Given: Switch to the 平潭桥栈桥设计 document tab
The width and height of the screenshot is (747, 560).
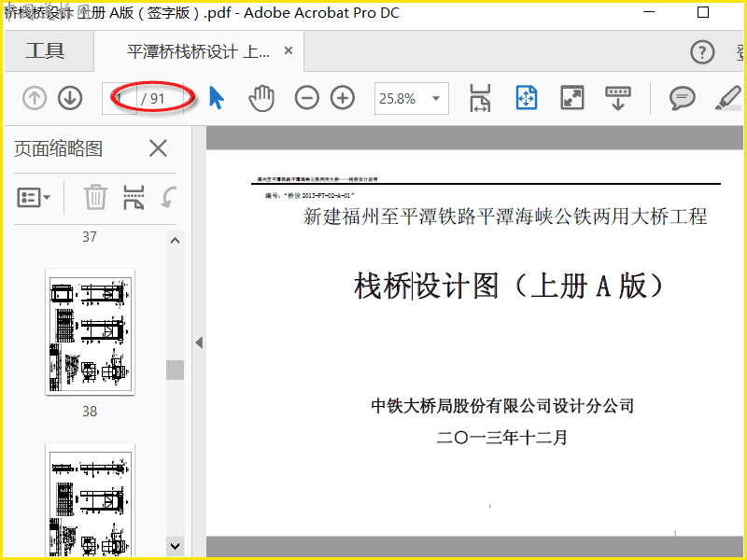Looking at the screenshot, I should click(198, 51).
